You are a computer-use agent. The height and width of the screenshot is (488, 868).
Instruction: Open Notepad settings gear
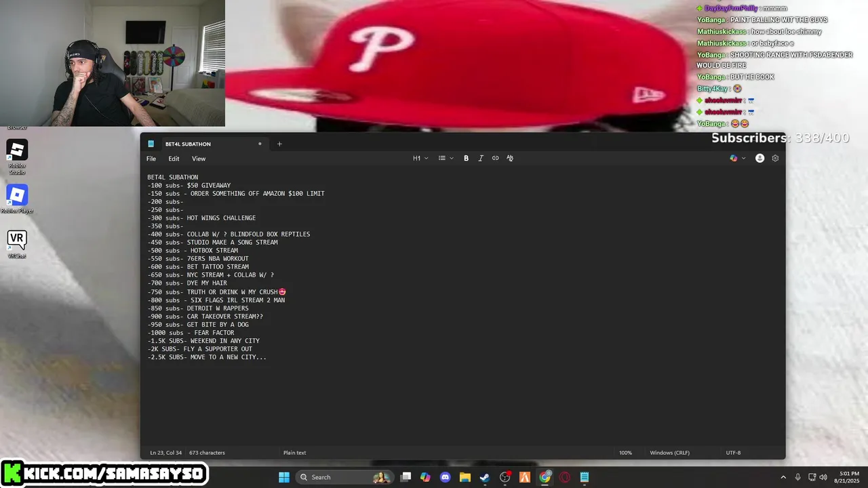pyautogui.click(x=775, y=158)
